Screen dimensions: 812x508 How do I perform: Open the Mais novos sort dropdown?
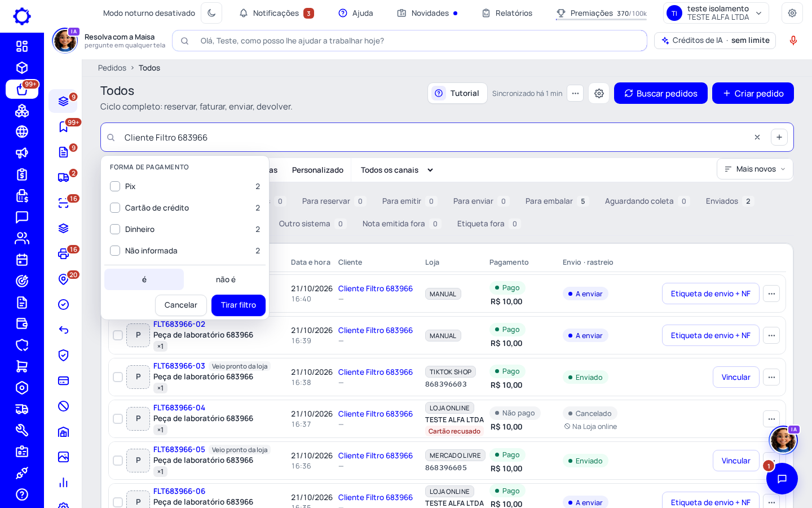[755, 169]
